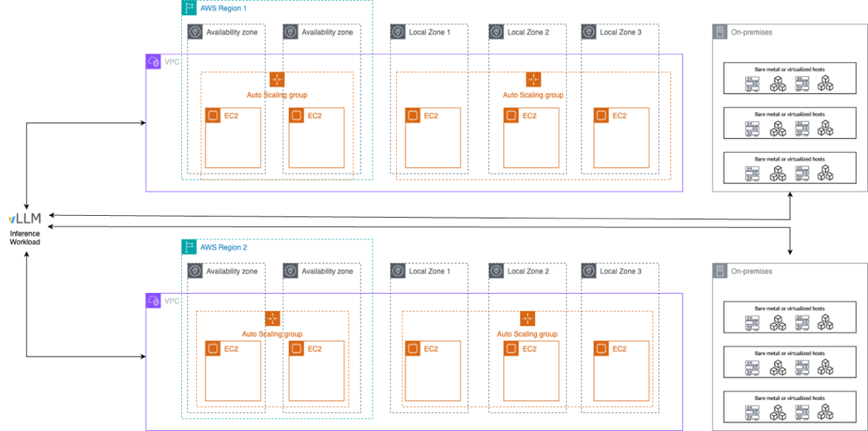Click the bottom On-premises label

tap(752, 270)
